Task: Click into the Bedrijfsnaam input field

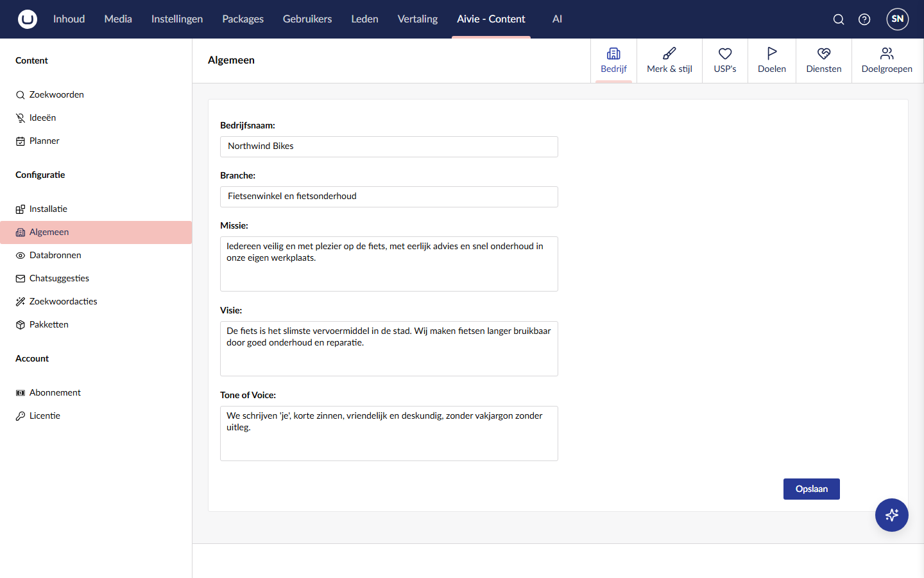Action: point(389,146)
